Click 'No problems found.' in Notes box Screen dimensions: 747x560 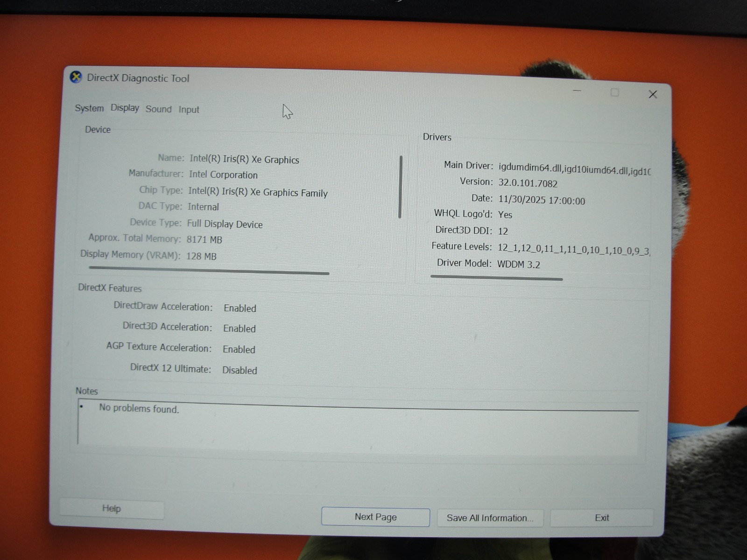[139, 408]
